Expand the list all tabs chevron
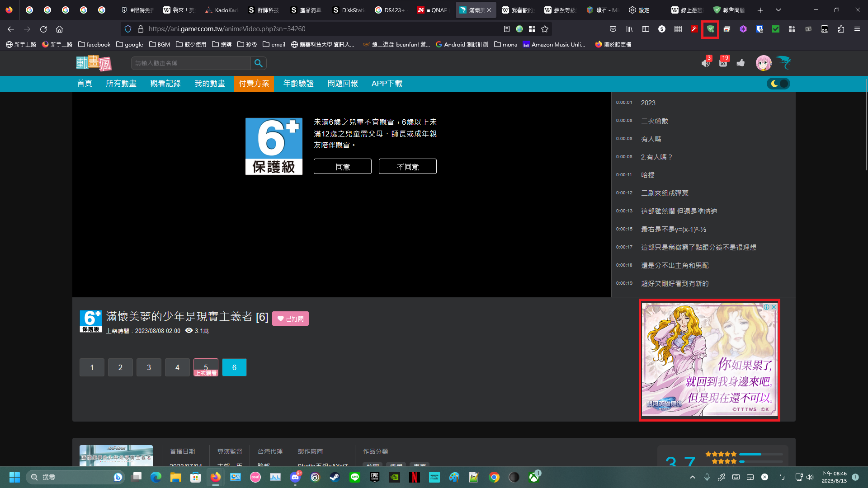Viewport: 868px width, 488px height. (x=778, y=10)
